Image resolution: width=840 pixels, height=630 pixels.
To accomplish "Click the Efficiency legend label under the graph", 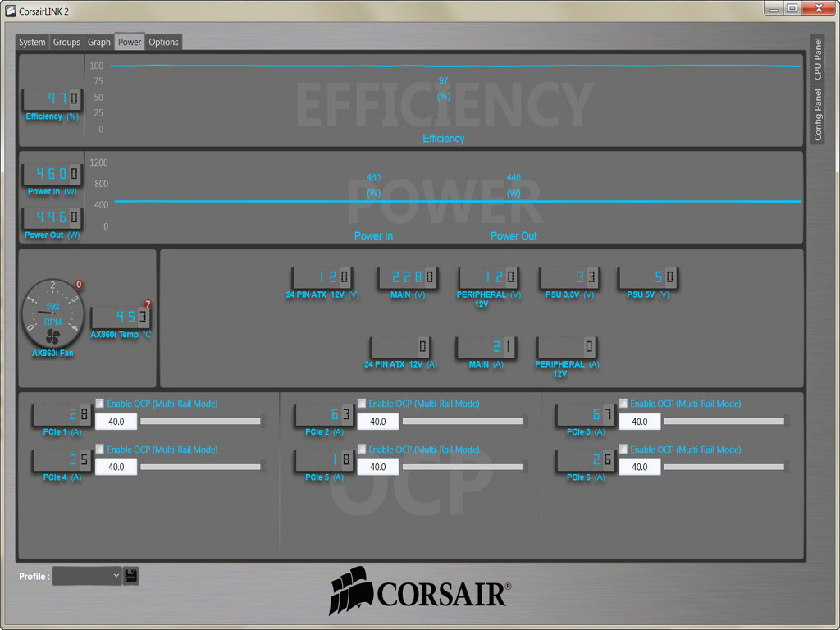I will [x=444, y=138].
